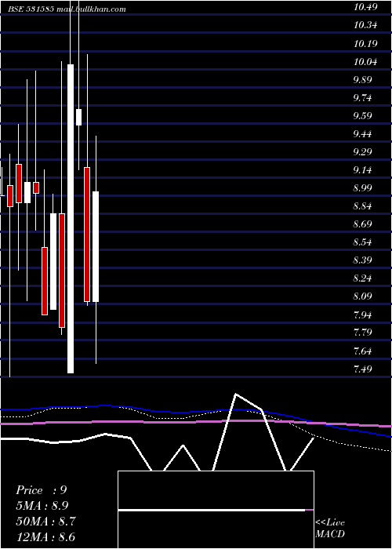
Task: Click the 7.49 price axis label
Action: [x=362, y=369]
